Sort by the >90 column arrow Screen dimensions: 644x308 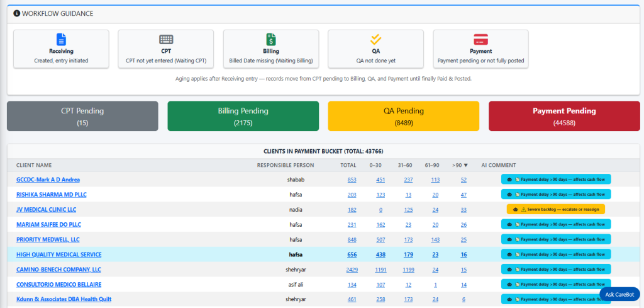(465, 165)
